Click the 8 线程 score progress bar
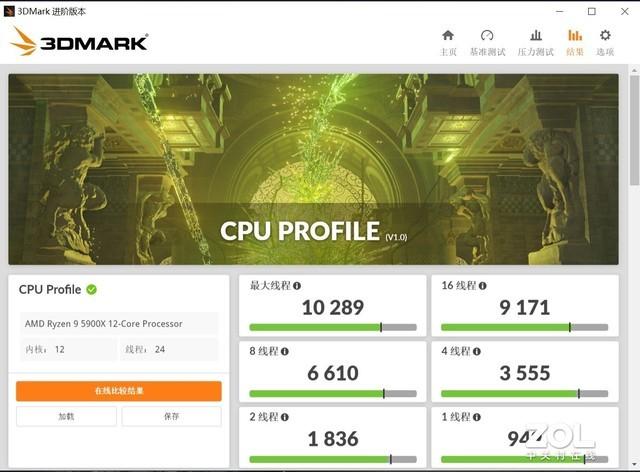Image resolution: width=640 pixels, height=472 pixels. click(x=333, y=394)
